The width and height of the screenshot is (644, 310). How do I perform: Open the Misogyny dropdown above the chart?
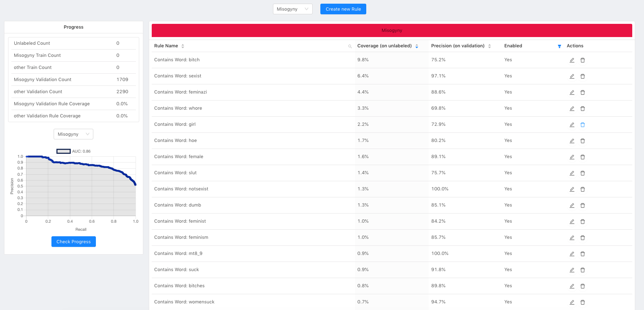(x=73, y=134)
